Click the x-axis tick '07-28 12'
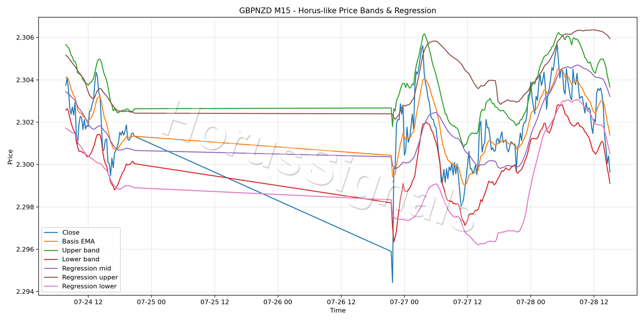The height and width of the screenshot is (322, 644). tap(594, 302)
